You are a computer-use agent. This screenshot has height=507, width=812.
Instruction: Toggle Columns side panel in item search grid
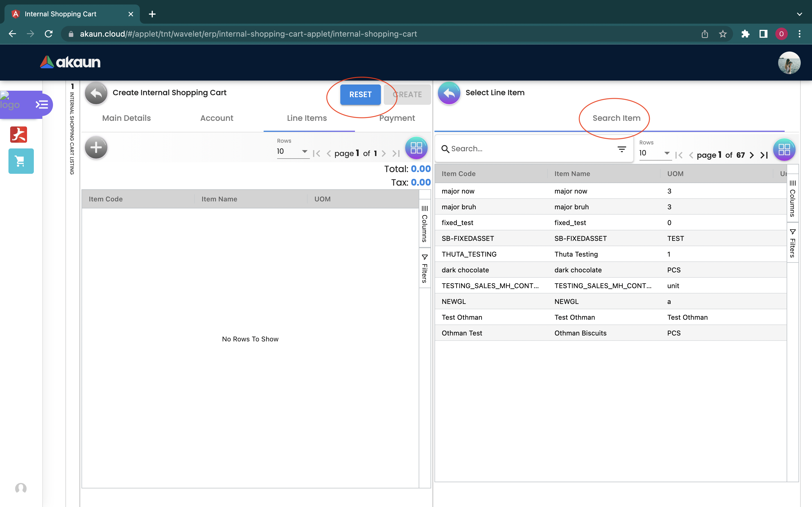pos(792,199)
